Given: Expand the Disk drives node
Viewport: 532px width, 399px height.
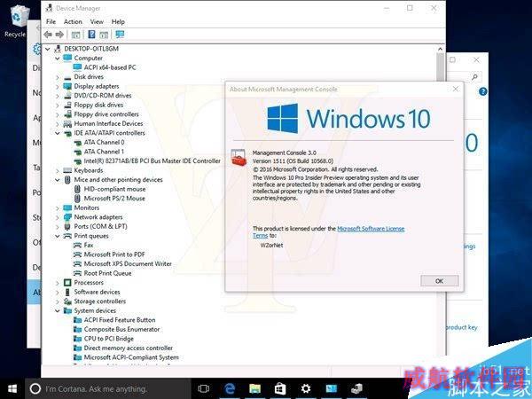Looking at the screenshot, I should tap(58, 77).
